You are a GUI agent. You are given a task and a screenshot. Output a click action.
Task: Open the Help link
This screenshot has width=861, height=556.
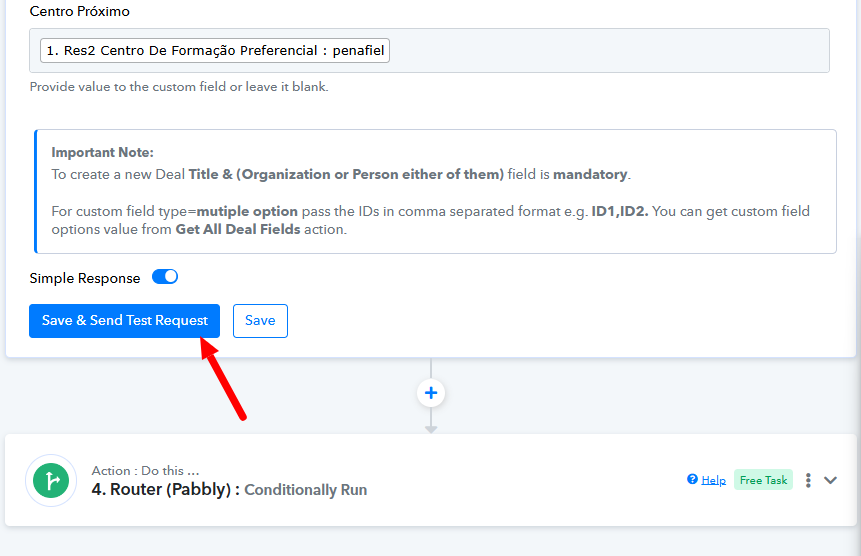point(713,480)
